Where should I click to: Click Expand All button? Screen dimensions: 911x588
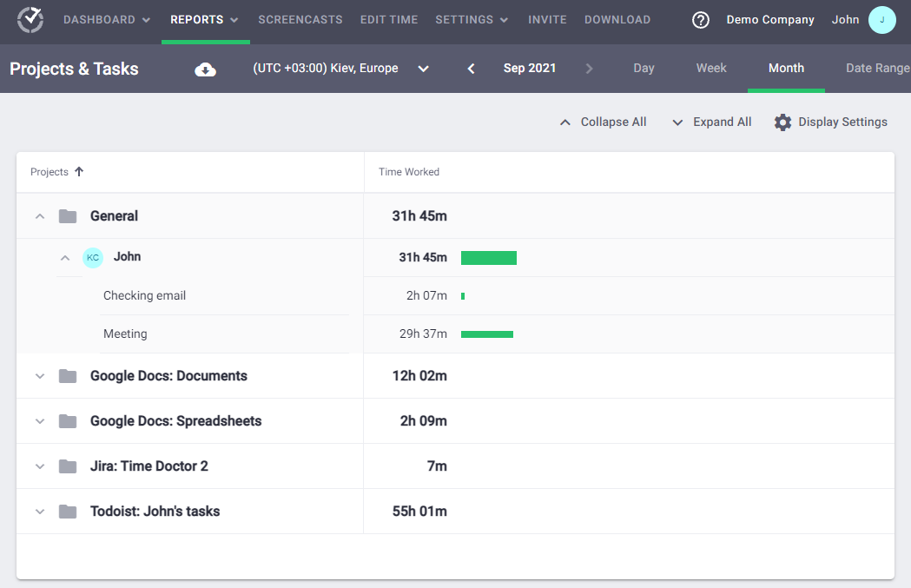coord(711,122)
